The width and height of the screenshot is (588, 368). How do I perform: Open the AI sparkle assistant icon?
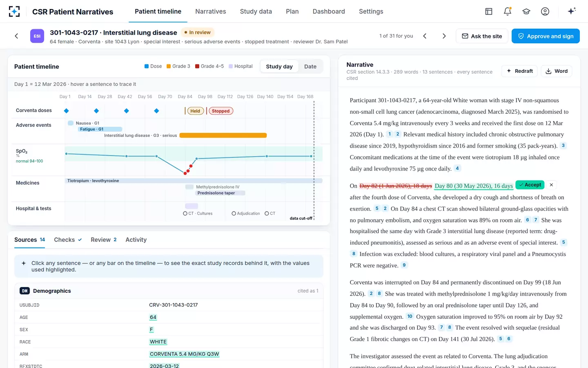pyautogui.click(x=572, y=11)
